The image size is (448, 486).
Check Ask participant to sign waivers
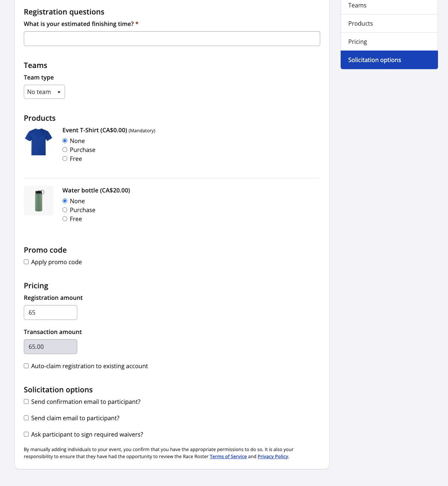click(26, 434)
